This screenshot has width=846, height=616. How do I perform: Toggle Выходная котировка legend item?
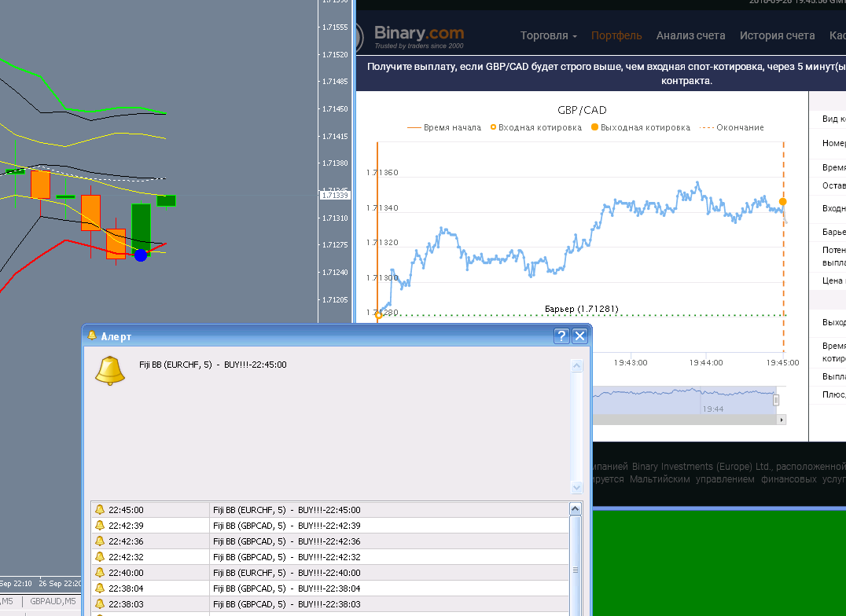(x=641, y=128)
